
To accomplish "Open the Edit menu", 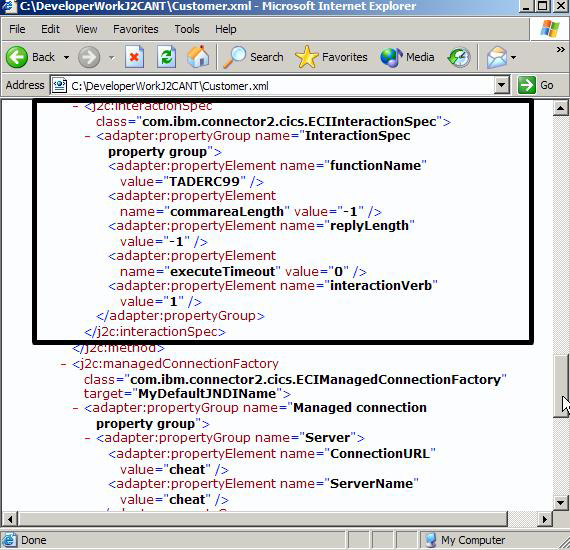I will [x=50, y=29].
